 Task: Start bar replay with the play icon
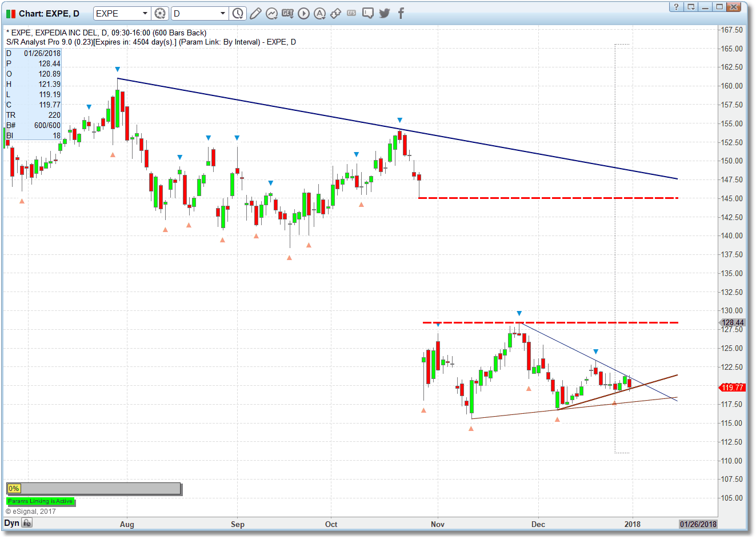[304, 13]
